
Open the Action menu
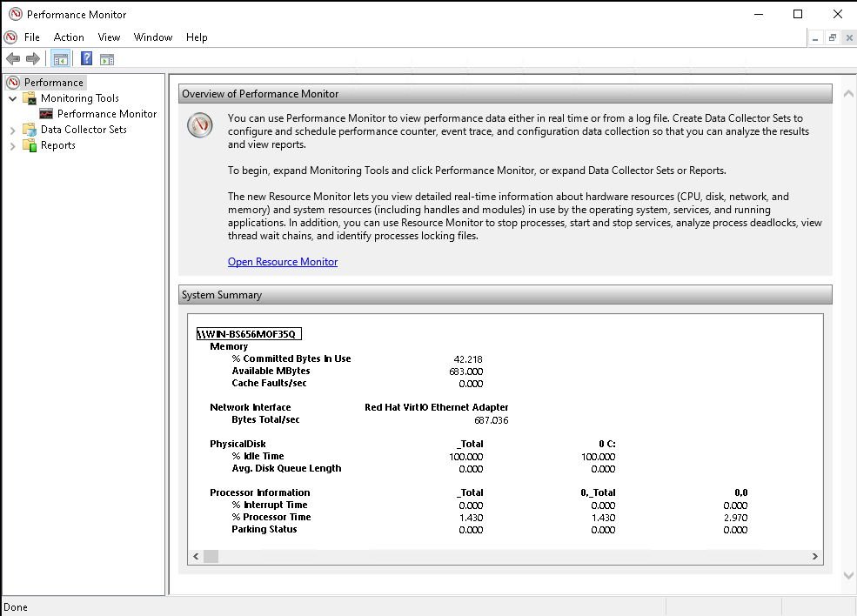69,37
